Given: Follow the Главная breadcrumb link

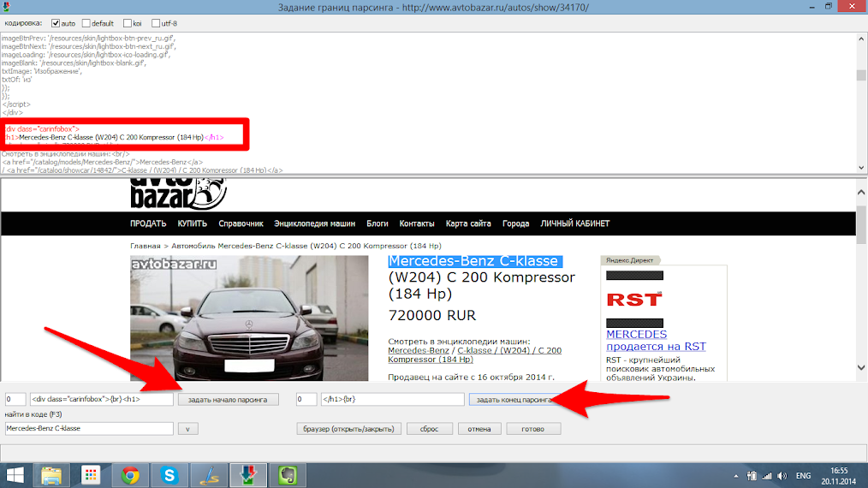Looking at the screenshot, I should click(145, 246).
